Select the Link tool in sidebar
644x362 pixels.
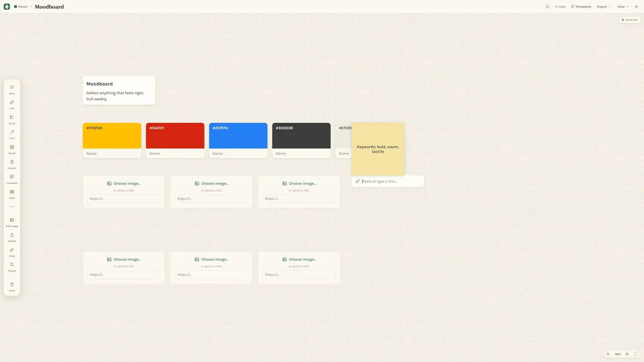(12, 105)
